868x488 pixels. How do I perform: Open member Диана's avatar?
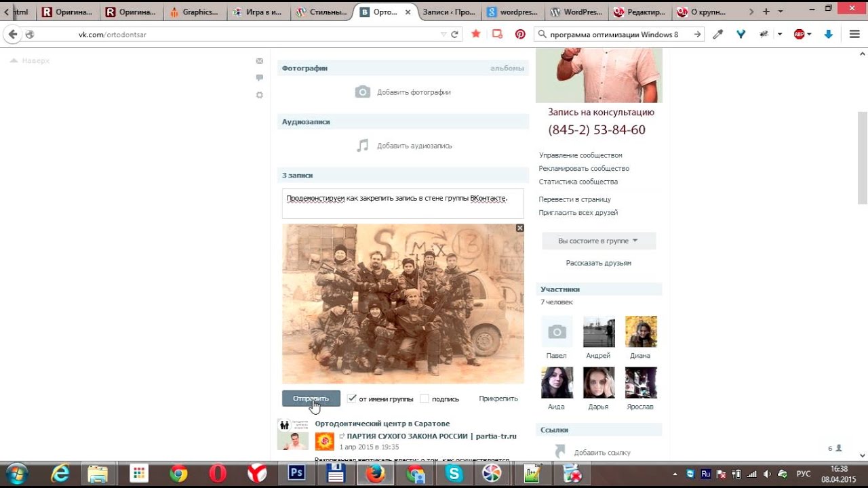click(x=641, y=331)
